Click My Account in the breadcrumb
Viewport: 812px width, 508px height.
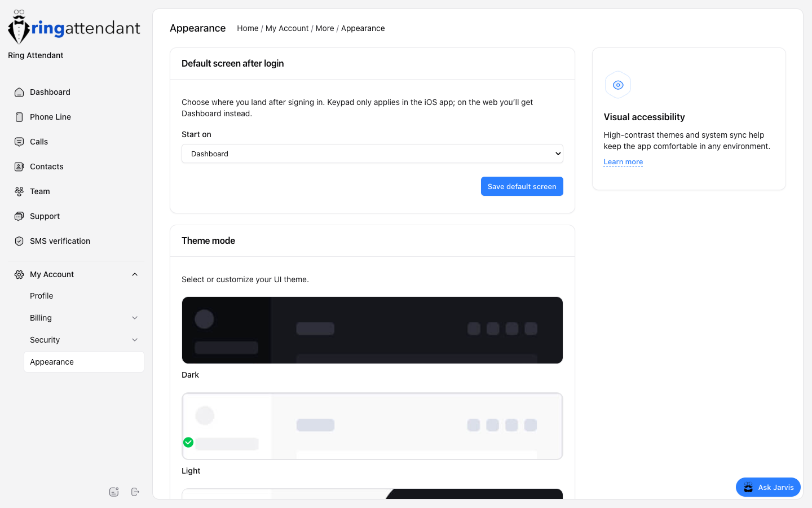click(287, 28)
